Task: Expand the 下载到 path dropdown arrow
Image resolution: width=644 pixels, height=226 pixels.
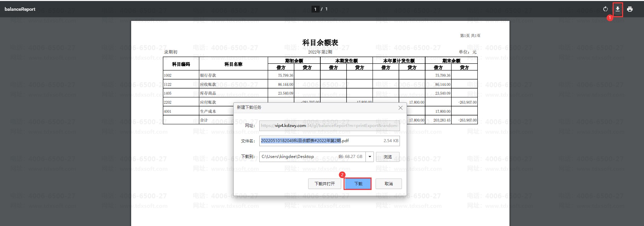Action: (370, 157)
